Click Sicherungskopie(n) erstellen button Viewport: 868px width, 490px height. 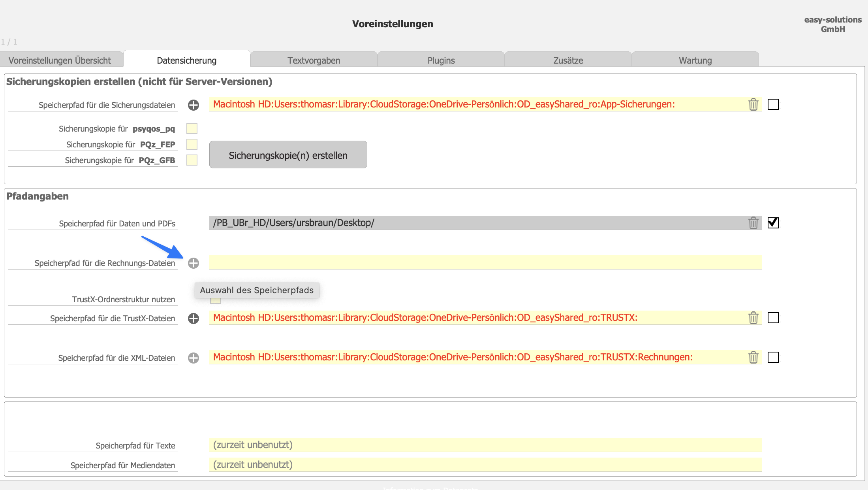pos(288,155)
